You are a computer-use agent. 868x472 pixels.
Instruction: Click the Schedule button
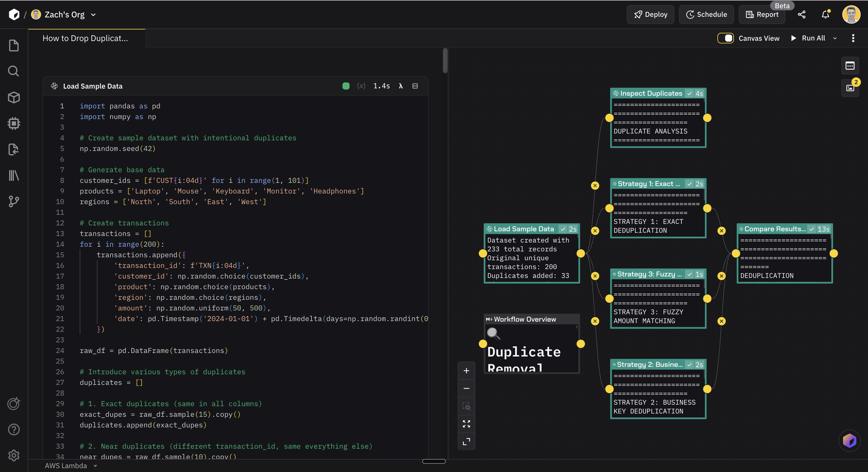[x=706, y=14]
